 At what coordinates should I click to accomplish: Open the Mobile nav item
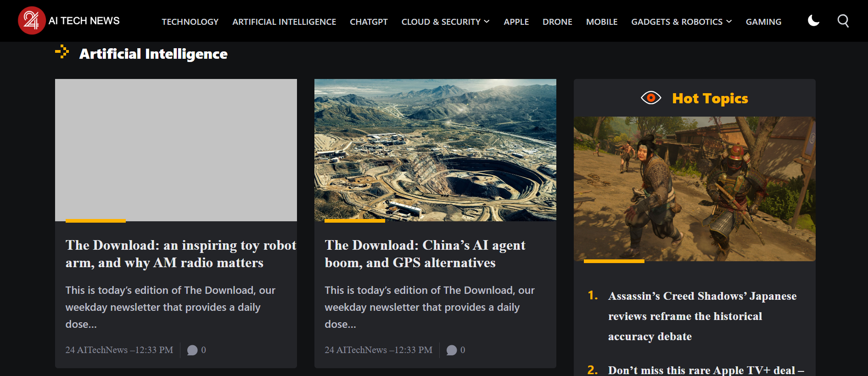tap(602, 22)
